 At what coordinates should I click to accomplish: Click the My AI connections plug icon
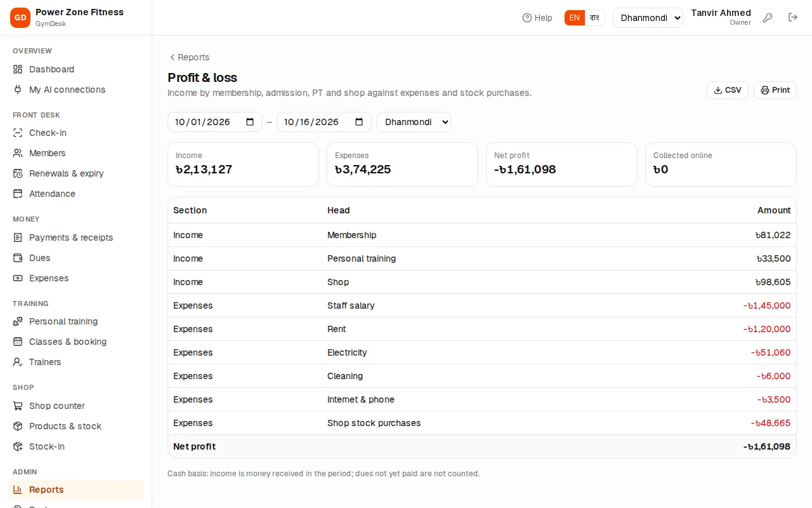click(18, 90)
